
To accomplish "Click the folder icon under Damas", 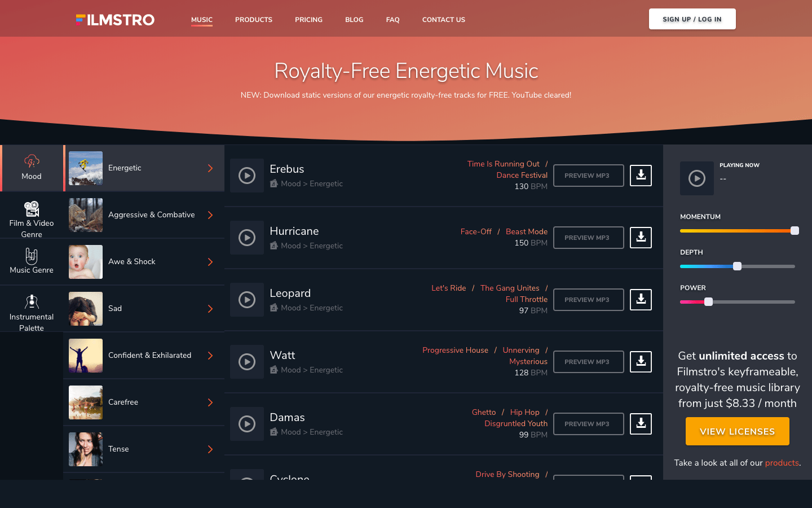I will click(x=274, y=432).
